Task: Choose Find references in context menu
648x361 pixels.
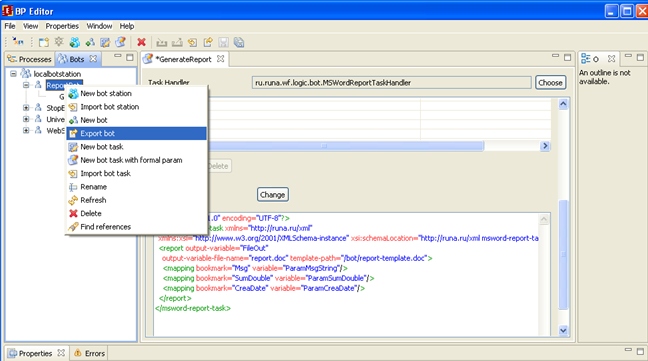Action: [136, 227]
